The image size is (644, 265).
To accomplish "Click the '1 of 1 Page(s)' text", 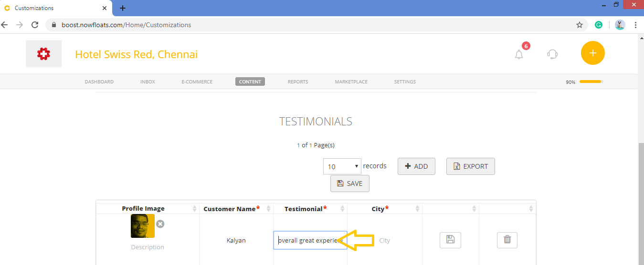I will pyautogui.click(x=316, y=145).
